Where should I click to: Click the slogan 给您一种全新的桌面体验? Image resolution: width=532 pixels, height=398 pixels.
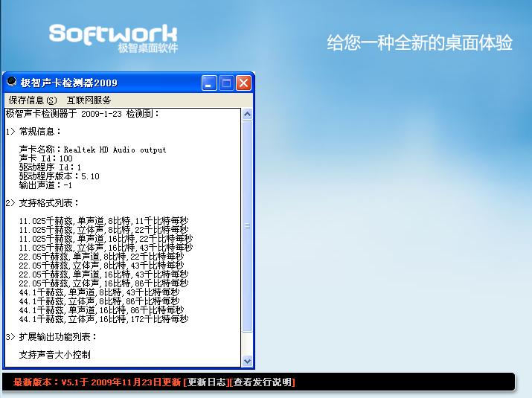(x=420, y=42)
